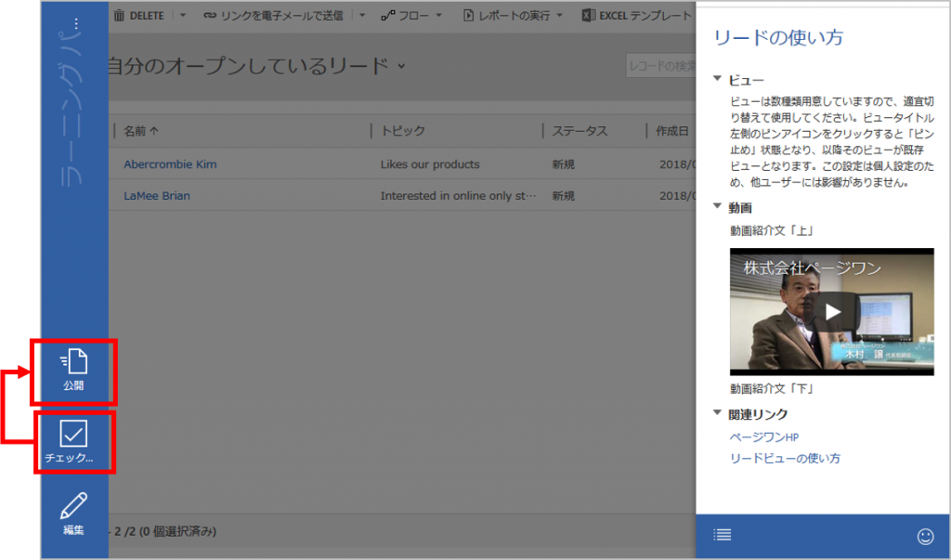Collapse the ビュー section

click(x=718, y=80)
